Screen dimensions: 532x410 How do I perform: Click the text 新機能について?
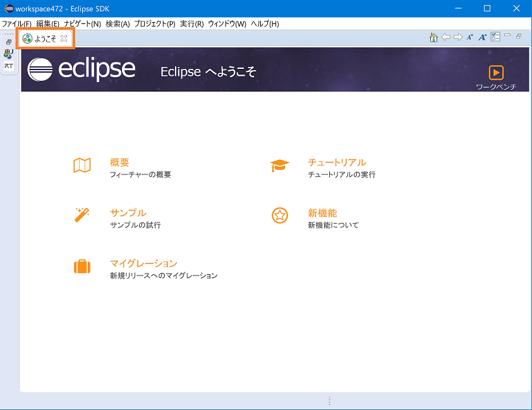point(333,225)
